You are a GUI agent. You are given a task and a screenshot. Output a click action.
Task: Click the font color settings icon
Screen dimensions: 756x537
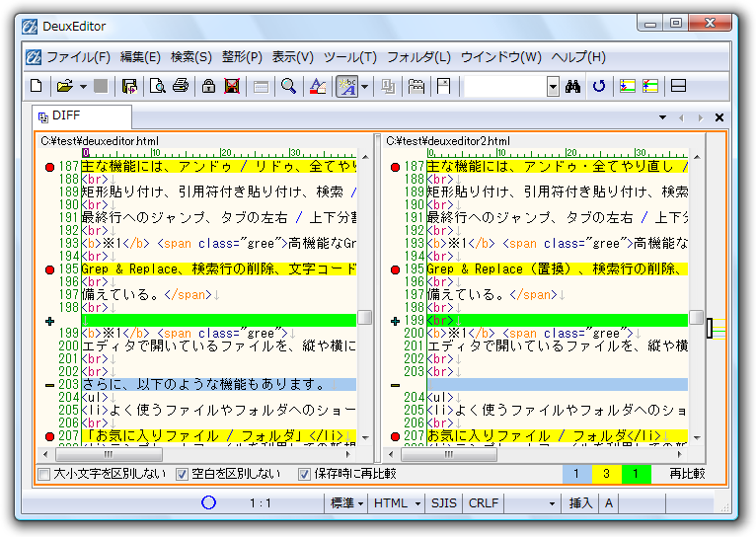(318, 86)
